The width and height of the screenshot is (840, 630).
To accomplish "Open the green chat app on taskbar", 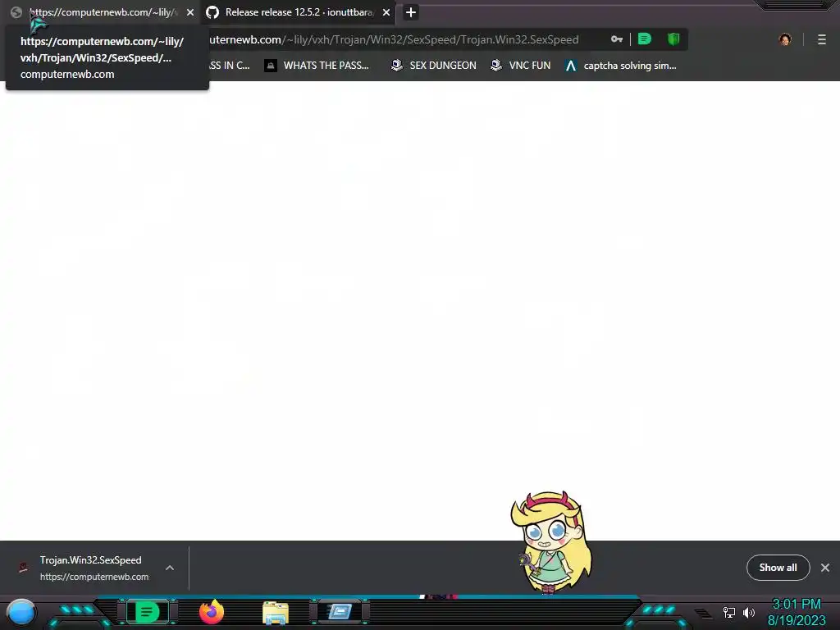I will click(147, 612).
